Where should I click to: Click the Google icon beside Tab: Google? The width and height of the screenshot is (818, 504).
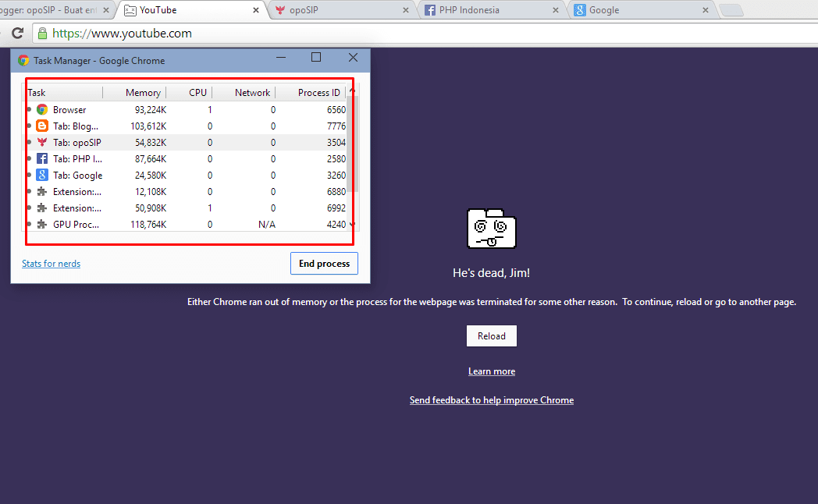click(x=42, y=175)
